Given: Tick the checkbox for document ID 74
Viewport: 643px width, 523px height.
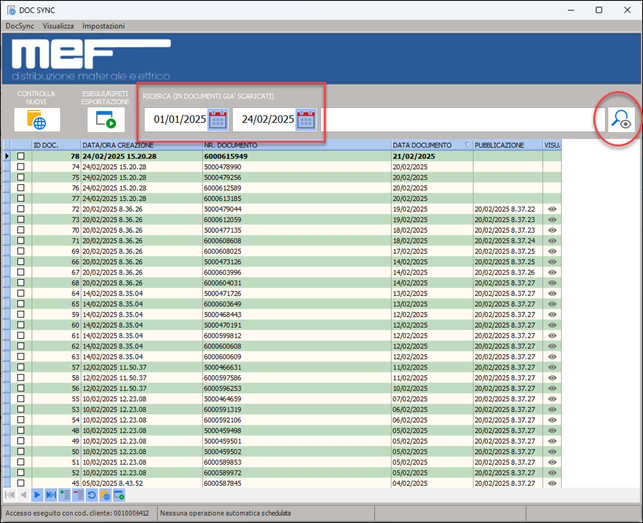Looking at the screenshot, I should (x=21, y=167).
